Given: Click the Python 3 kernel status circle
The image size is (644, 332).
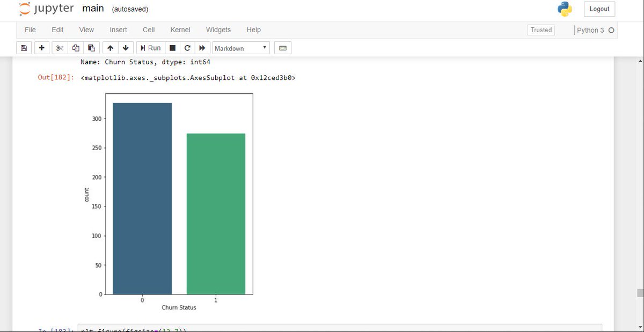Looking at the screenshot, I should click(x=611, y=31).
